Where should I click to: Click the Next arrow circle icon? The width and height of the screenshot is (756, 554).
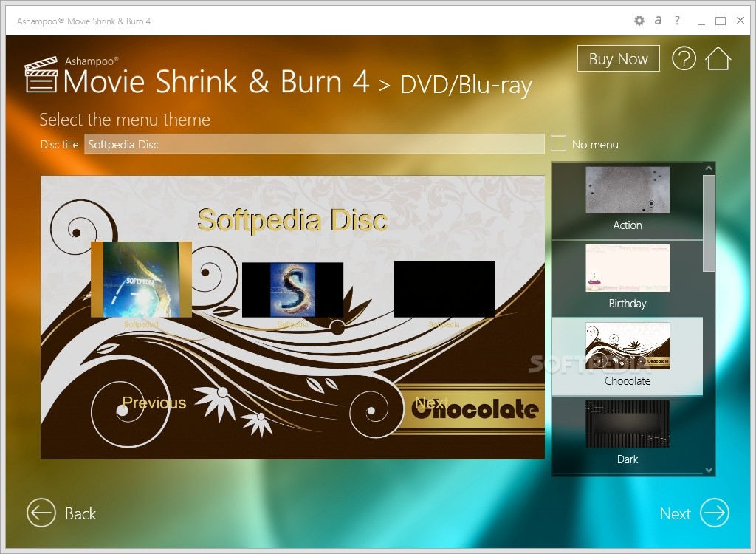(x=715, y=513)
